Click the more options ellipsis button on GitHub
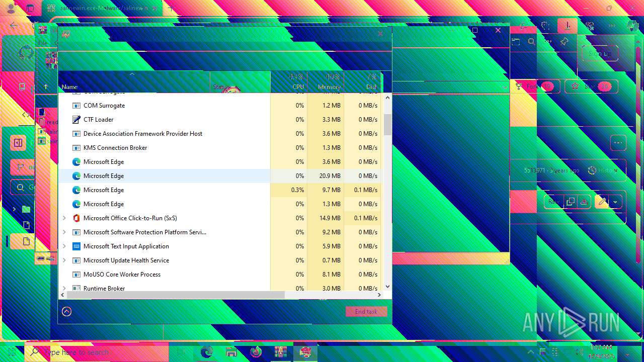This screenshot has height=362, width=644. (618, 143)
